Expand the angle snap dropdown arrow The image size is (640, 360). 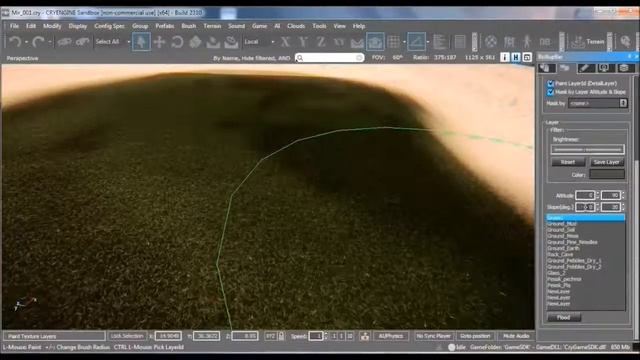pyautogui.click(x=428, y=42)
